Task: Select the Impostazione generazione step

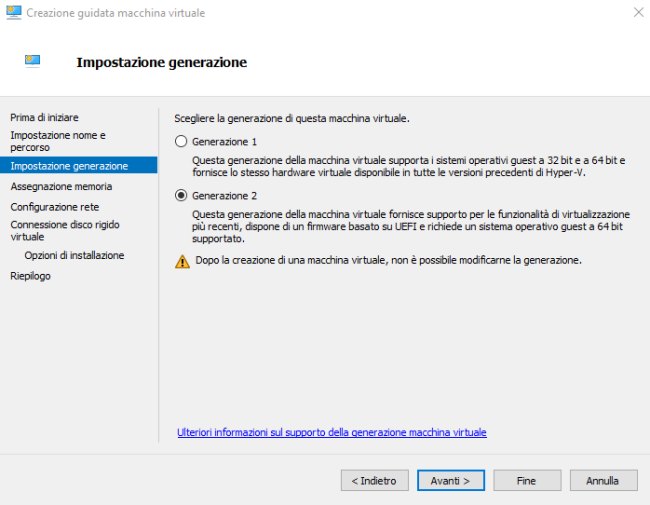Action: (69, 165)
